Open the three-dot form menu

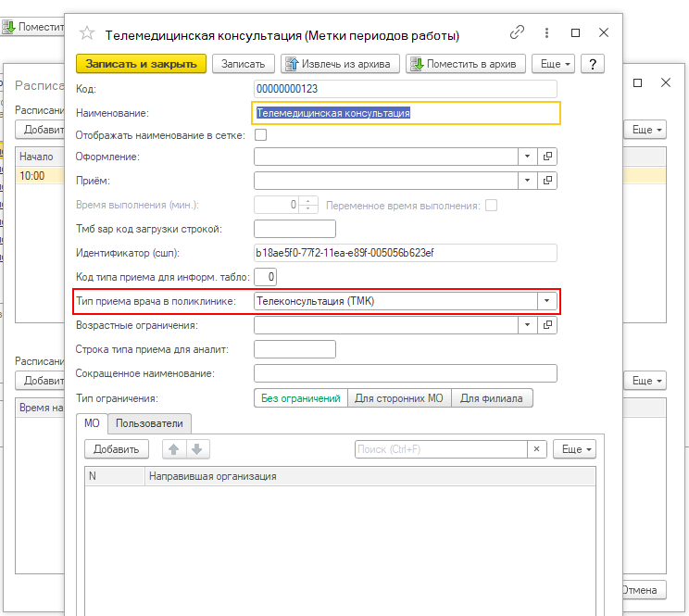click(x=546, y=32)
